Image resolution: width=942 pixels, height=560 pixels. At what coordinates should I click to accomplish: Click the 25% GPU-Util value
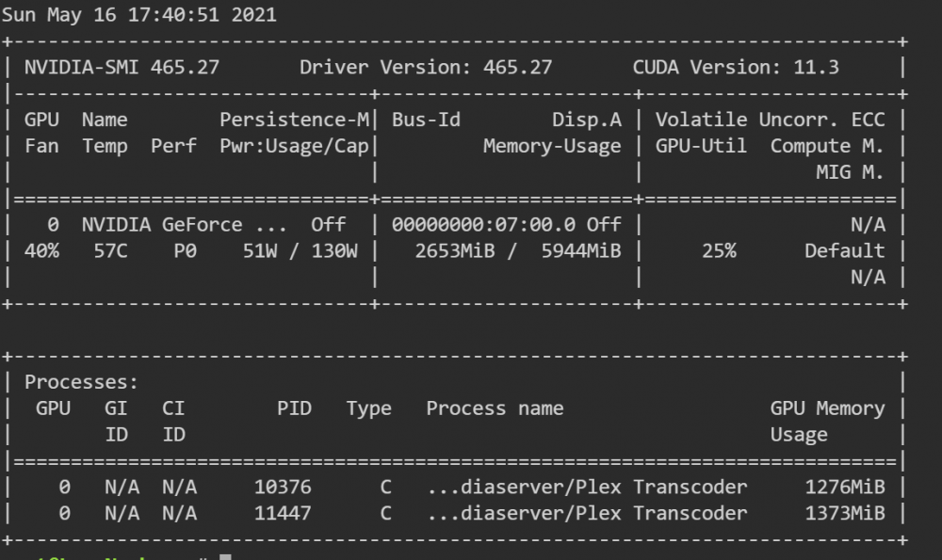[719, 251]
